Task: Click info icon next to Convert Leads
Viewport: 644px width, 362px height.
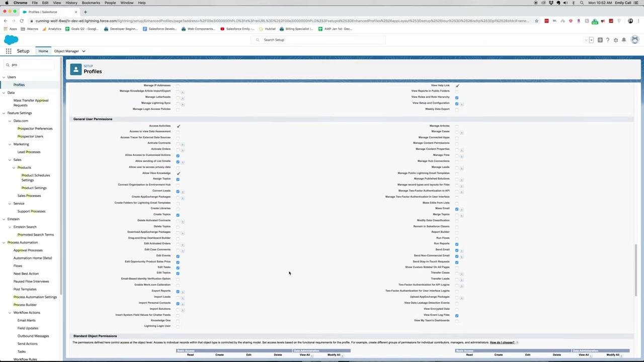Action: click(183, 192)
